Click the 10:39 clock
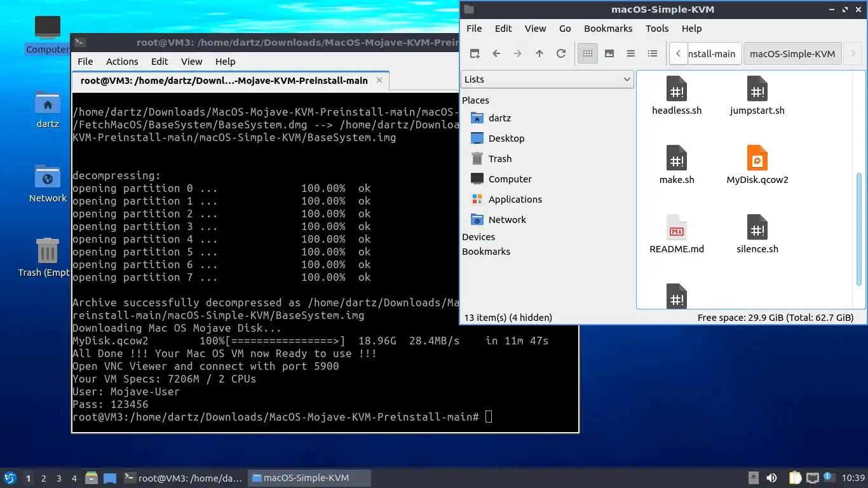The height and width of the screenshot is (488, 868). (853, 478)
